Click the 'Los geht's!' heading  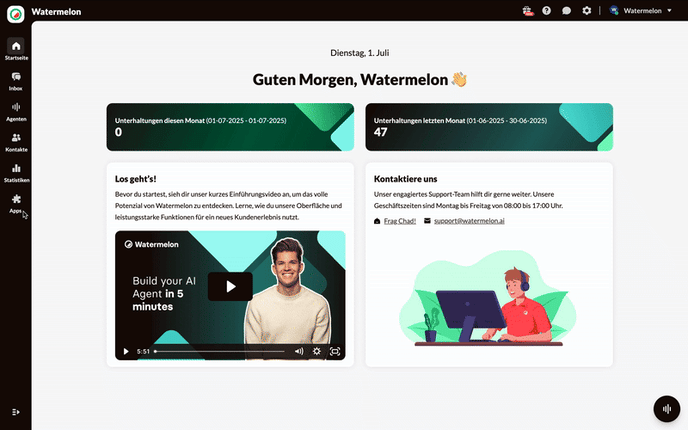(x=136, y=179)
